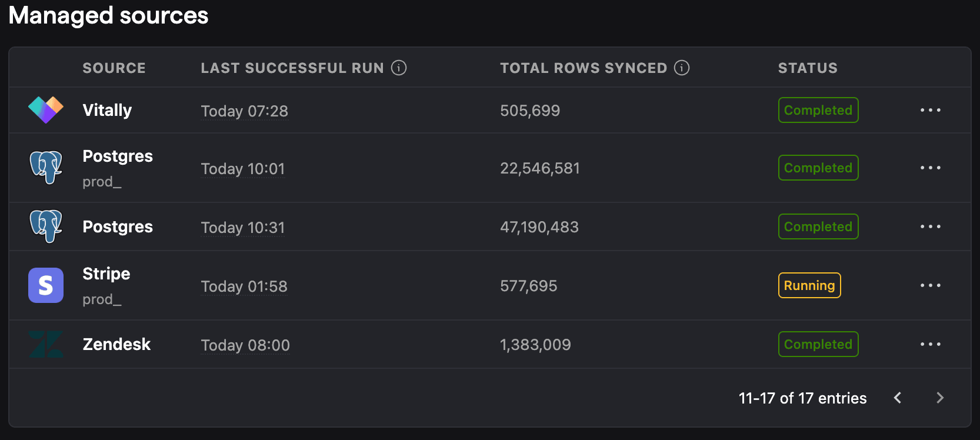Open the Postgres source with prod_ prefix
This screenshot has height=440, width=980.
pos(118,156)
